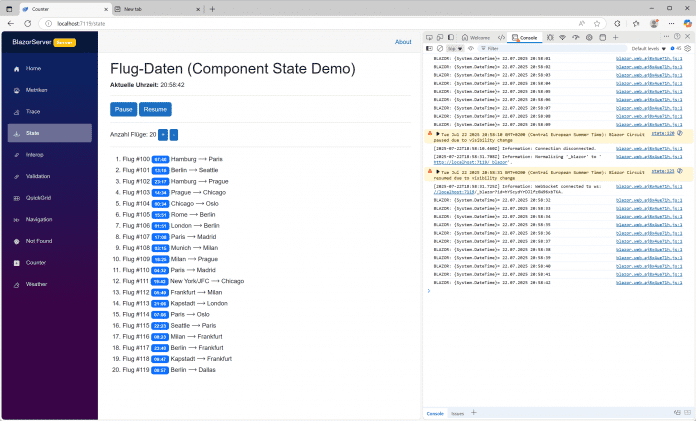696x421 pixels.
Task: Add page to favorites star
Action: [597, 24]
